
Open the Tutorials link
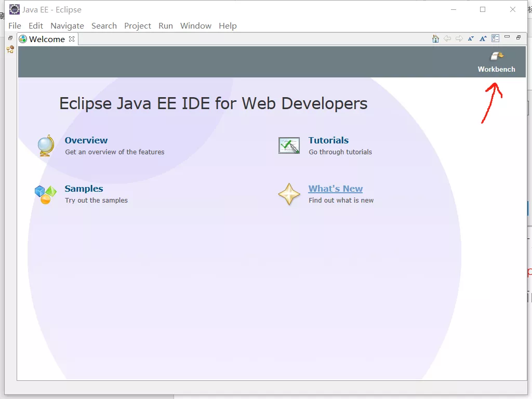[x=328, y=140]
